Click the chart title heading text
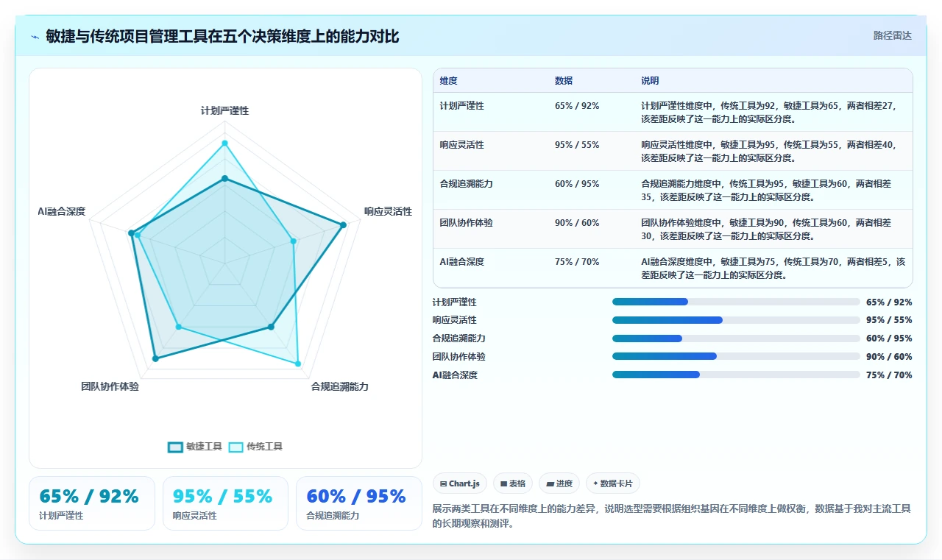This screenshot has height=560, width=942. pos(222,36)
